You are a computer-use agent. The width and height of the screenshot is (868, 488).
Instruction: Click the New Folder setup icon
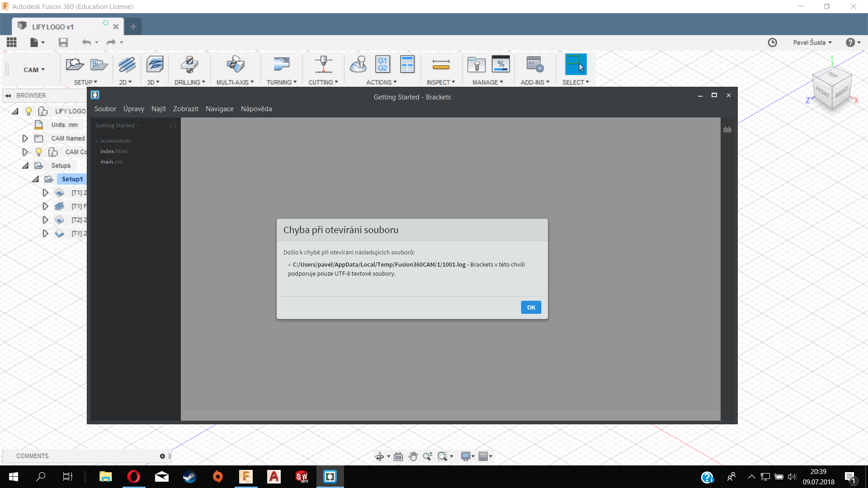coord(99,65)
